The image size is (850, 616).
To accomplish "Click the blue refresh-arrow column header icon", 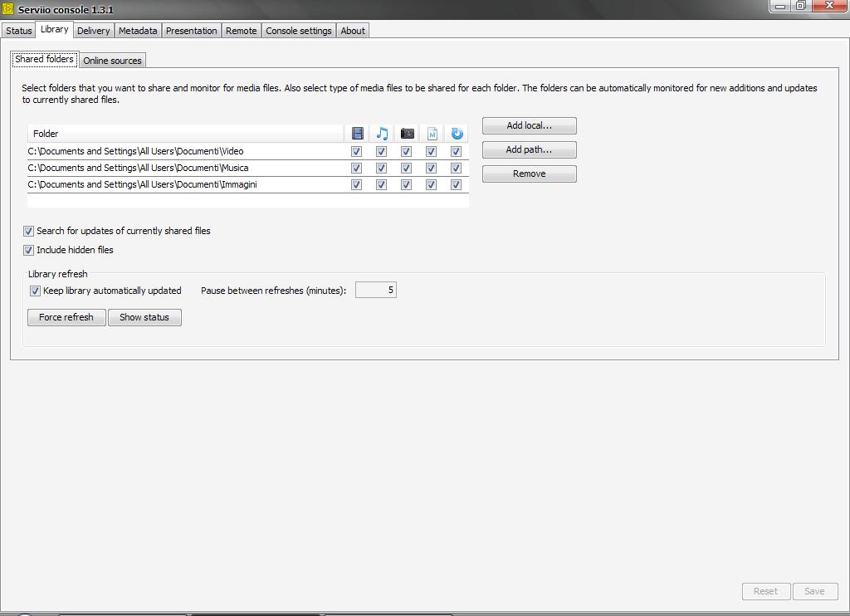I will coord(457,134).
